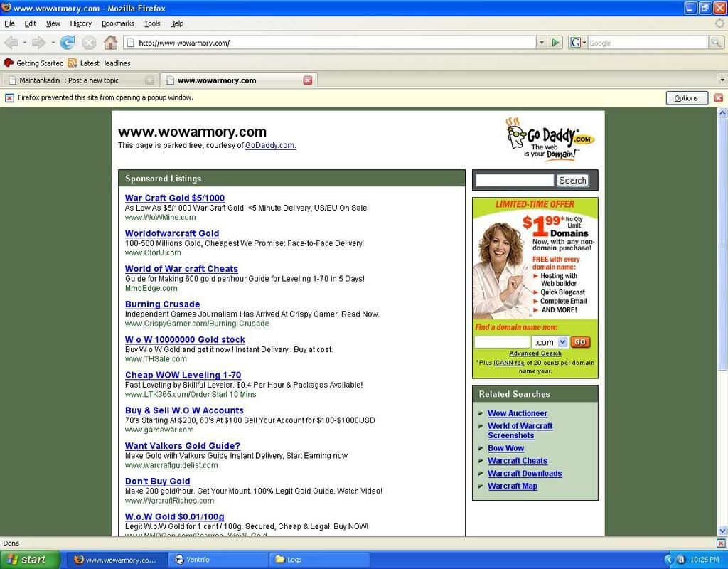Click the popup blocked icon in notification bar

click(x=9, y=97)
